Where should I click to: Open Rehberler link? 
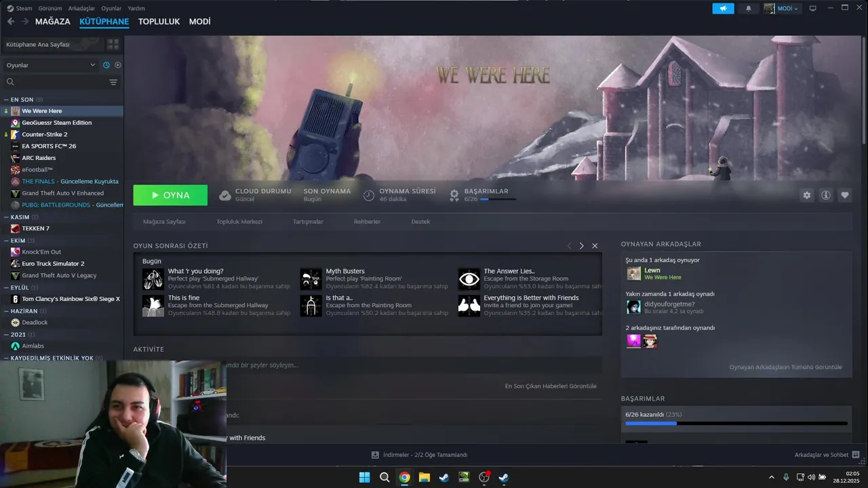367,222
